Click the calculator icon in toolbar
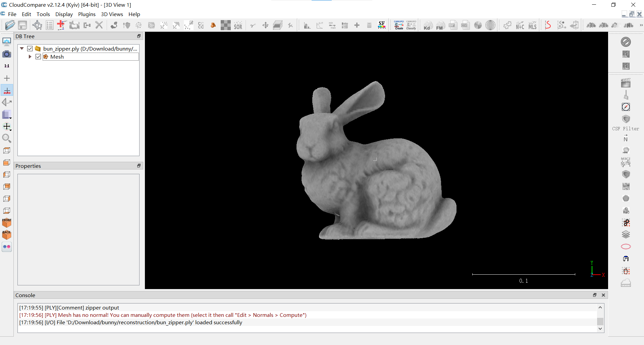Screen dimensions: 644x345 pyautogui.click(x=369, y=25)
